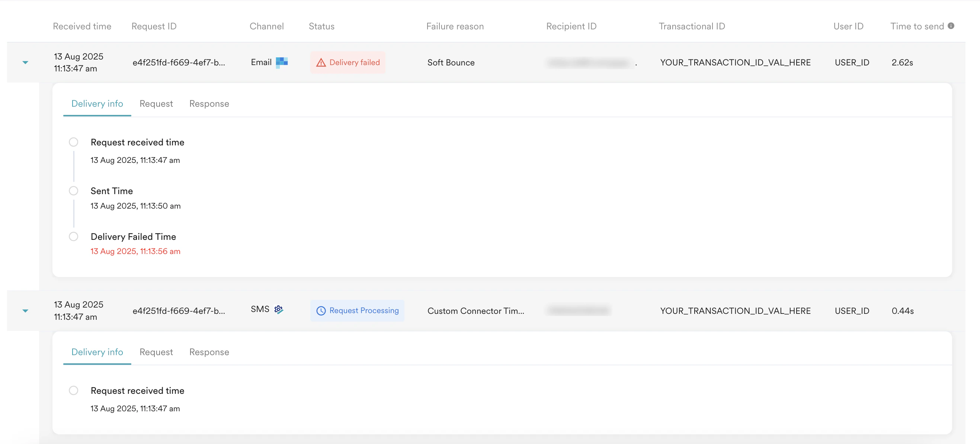Collapse the Email delivery row chevron

[25, 62]
